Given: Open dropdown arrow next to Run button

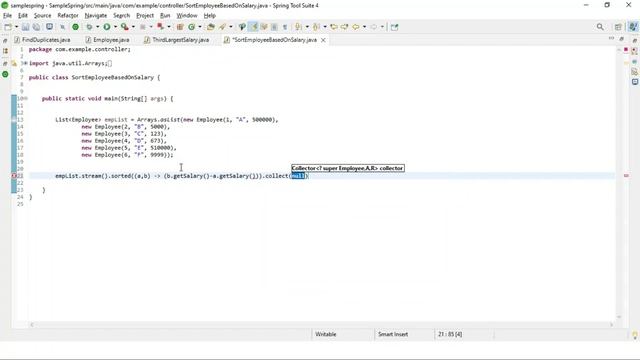Looking at the screenshot, I should pyautogui.click(x=116, y=27).
